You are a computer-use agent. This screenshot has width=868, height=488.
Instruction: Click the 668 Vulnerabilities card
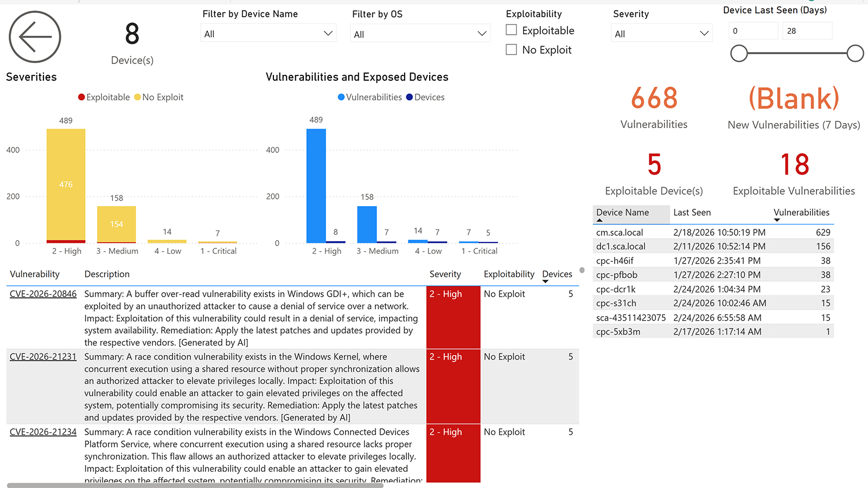tap(654, 107)
